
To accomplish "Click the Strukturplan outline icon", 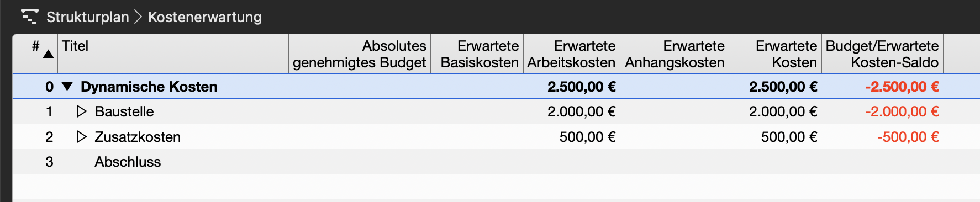I will pos(29,17).
